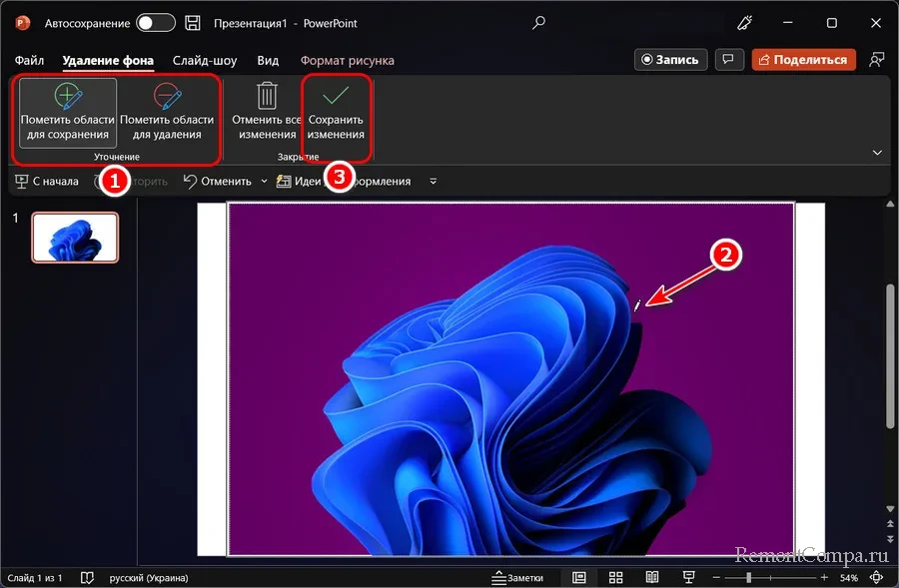Open the search magnifier in title bar
This screenshot has height=588, width=899.
pyautogui.click(x=538, y=23)
